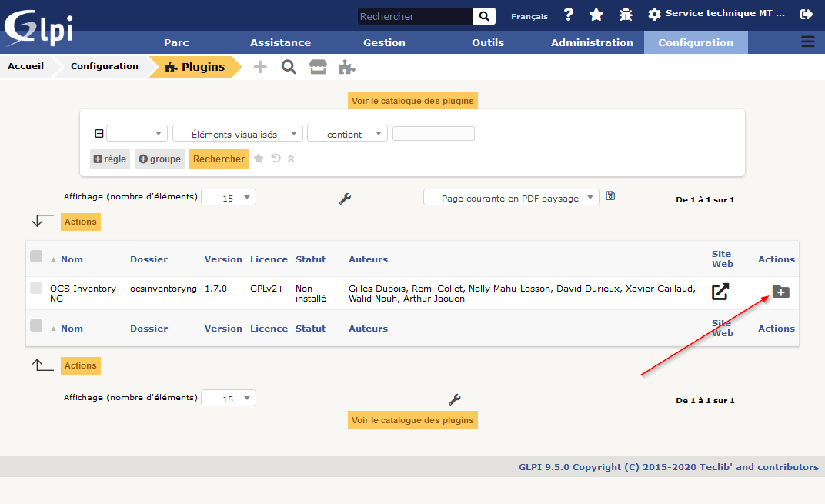
Task: Open the Éléments visualisés dropdown
Action: click(x=237, y=134)
